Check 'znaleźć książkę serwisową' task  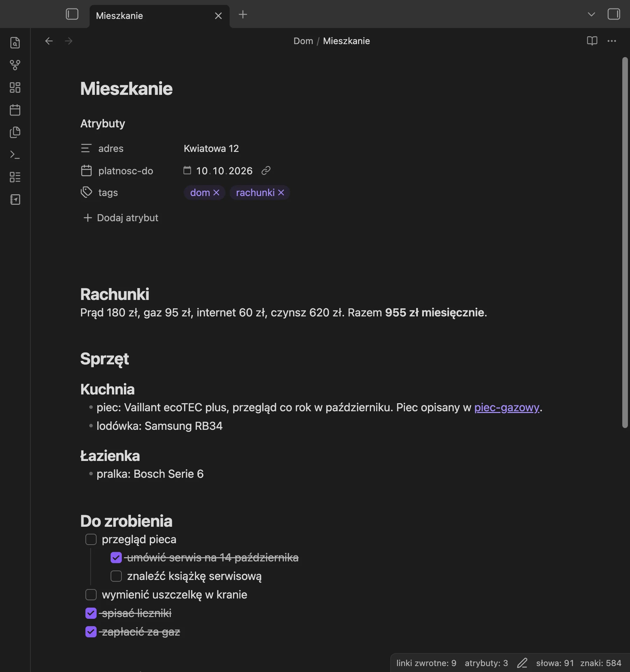point(116,576)
